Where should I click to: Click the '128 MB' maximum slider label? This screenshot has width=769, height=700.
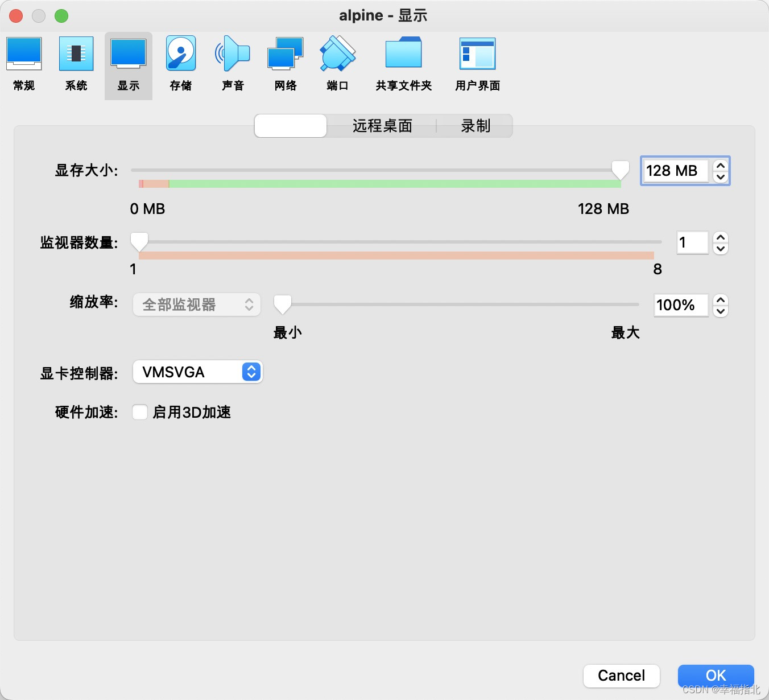point(603,209)
